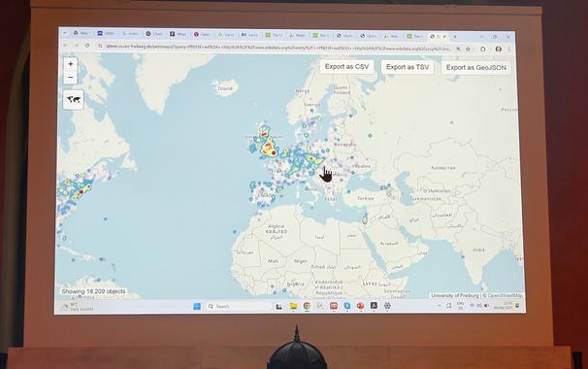Screen dimensions: 588x369
Task: Focus the browser address bar URL
Action: (x=278, y=48)
